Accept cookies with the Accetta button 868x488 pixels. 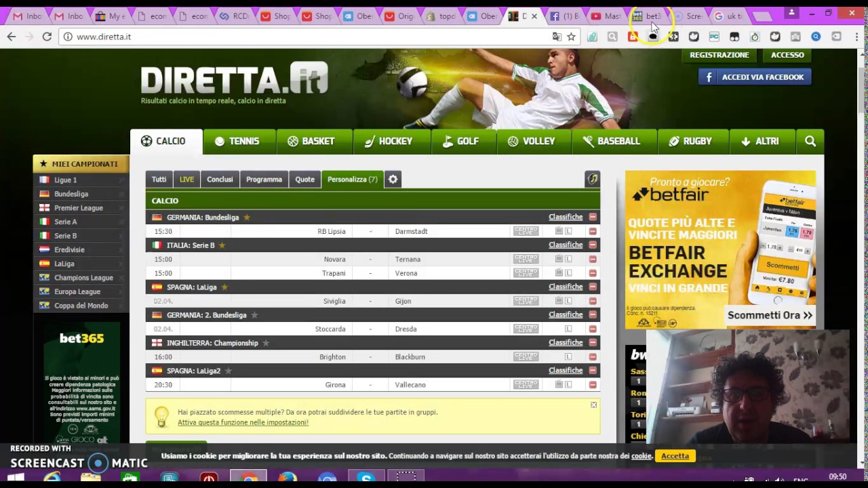point(675,455)
